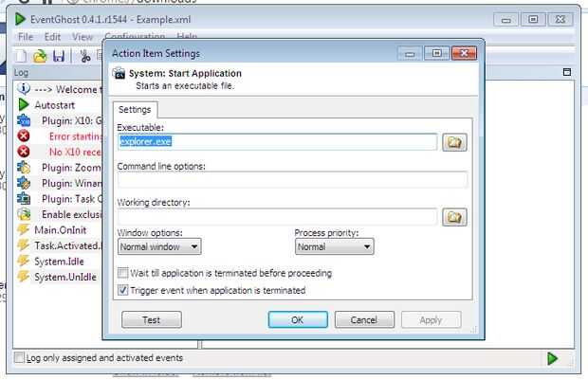Click the Start Application header icon
This screenshot has height=380, width=588.
[x=119, y=73]
